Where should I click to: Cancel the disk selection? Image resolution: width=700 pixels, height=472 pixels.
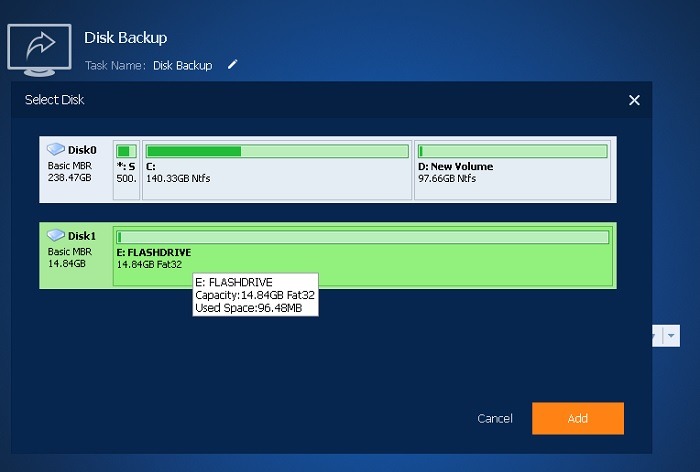(x=495, y=418)
